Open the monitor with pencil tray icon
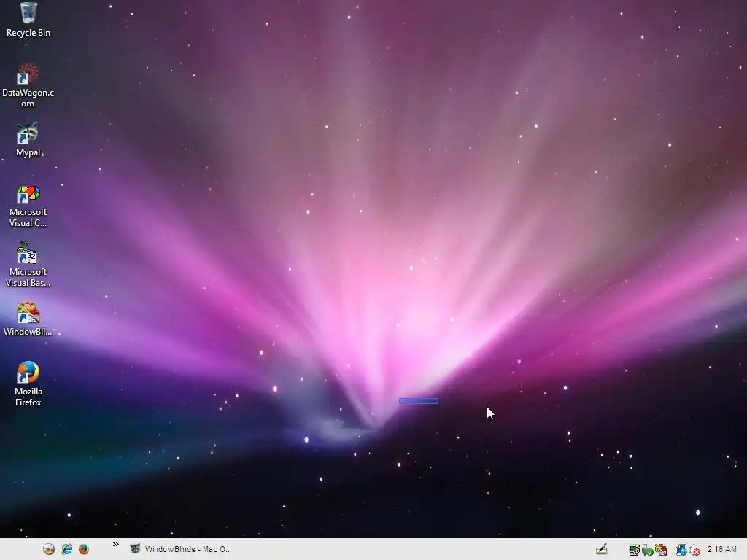 tap(634, 550)
